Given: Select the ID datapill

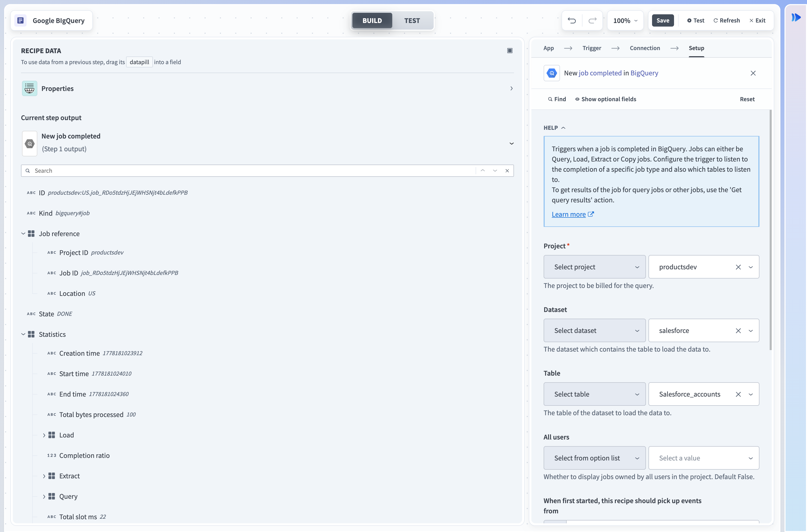Looking at the screenshot, I should click(x=107, y=193).
